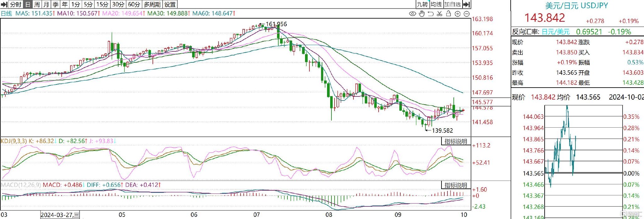Open 指标说明 for the MACD panel
Screen dimensions: 644x219
(456, 185)
